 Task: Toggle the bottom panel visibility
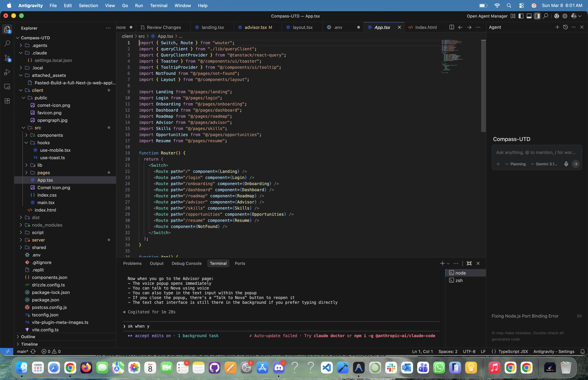click(x=529, y=16)
